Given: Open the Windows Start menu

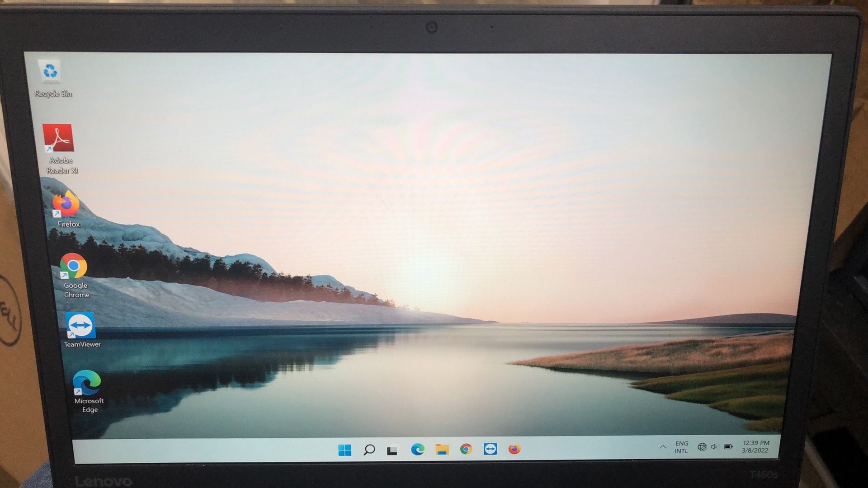Looking at the screenshot, I should [x=345, y=450].
